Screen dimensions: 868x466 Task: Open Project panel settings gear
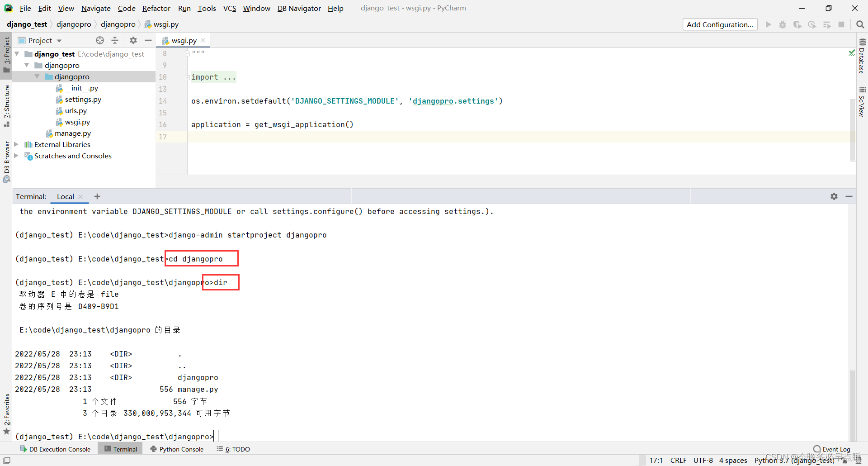click(133, 40)
